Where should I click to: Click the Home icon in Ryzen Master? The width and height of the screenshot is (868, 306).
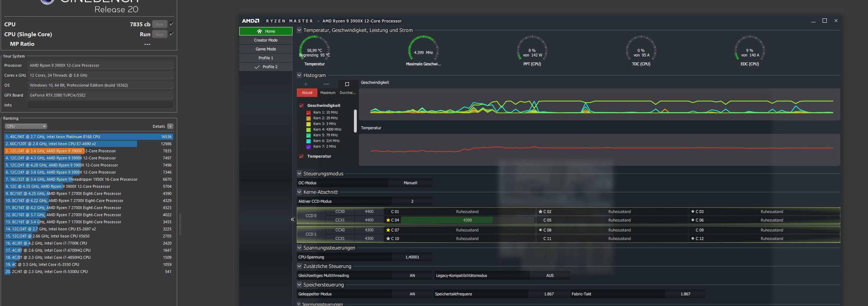pos(260,31)
